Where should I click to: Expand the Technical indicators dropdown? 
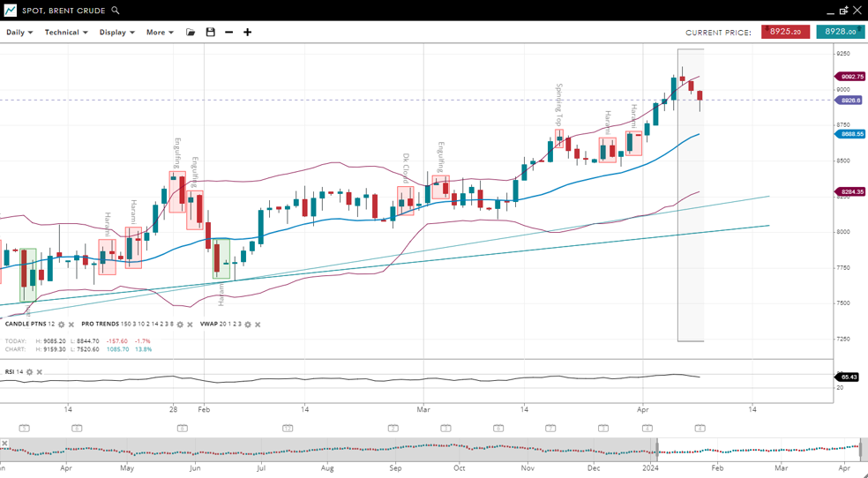66,33
